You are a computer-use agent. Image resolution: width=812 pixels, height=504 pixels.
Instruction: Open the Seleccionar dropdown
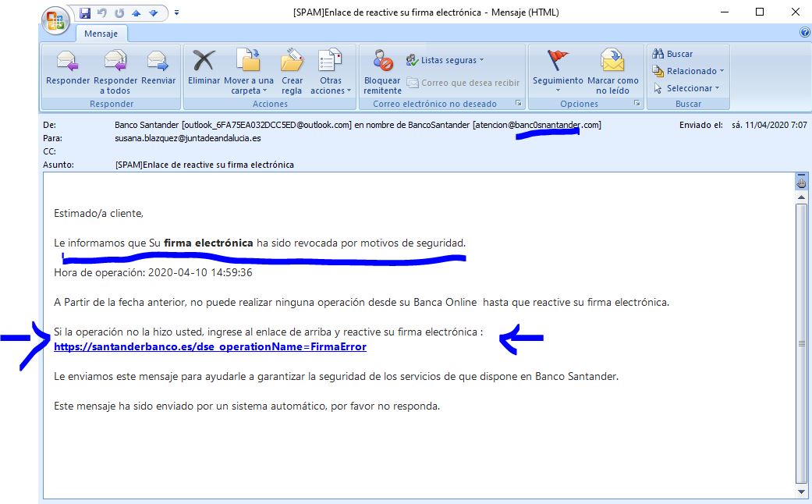click(x=686, y=88)
